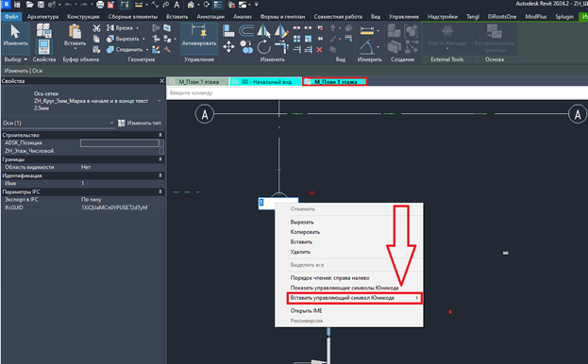The width and height of the screenshot is (588, 364).
Task: Select the Offset tool icon
Action: 246,30
